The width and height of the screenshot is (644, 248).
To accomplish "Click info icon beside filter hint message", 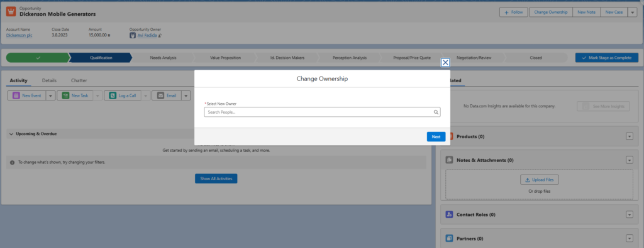I will (x=13, y=163).
